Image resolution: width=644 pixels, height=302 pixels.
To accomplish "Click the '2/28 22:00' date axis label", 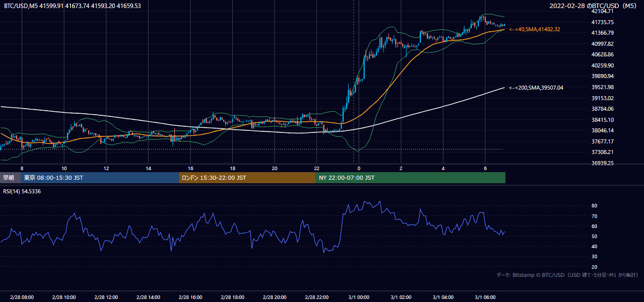I will pos(316,297).
